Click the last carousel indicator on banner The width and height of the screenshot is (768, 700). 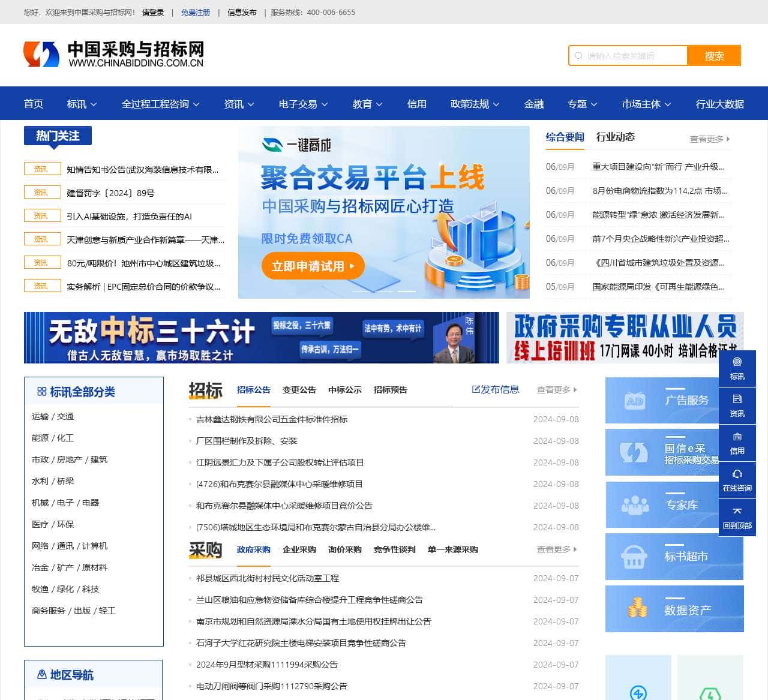pyautogui.click(x=407, y=292)
